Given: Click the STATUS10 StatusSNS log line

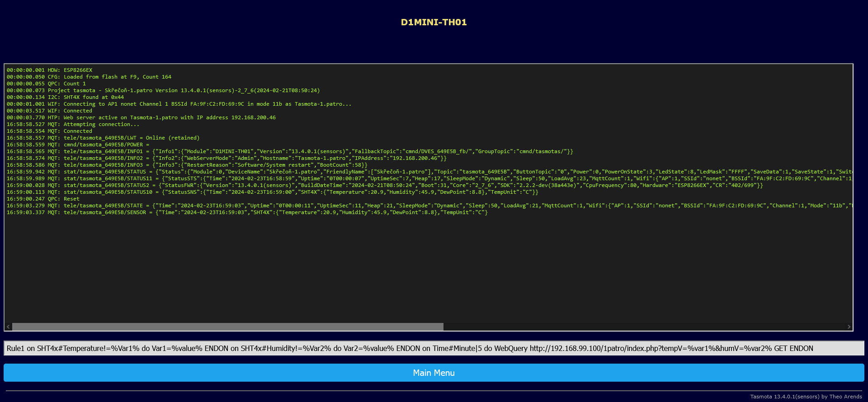Looking at the screenshot, I should (x=272, y=192).
